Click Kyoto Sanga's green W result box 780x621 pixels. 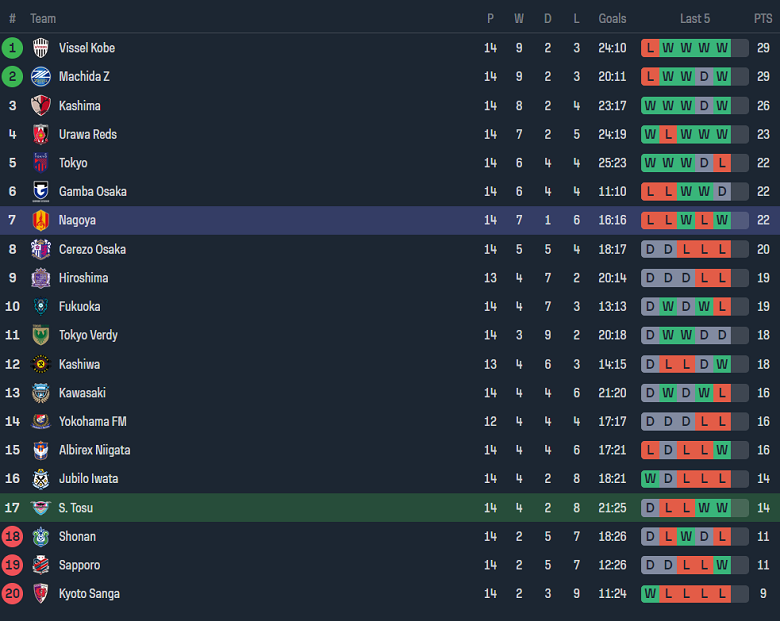pyautogui.click(x=650, y=594)
